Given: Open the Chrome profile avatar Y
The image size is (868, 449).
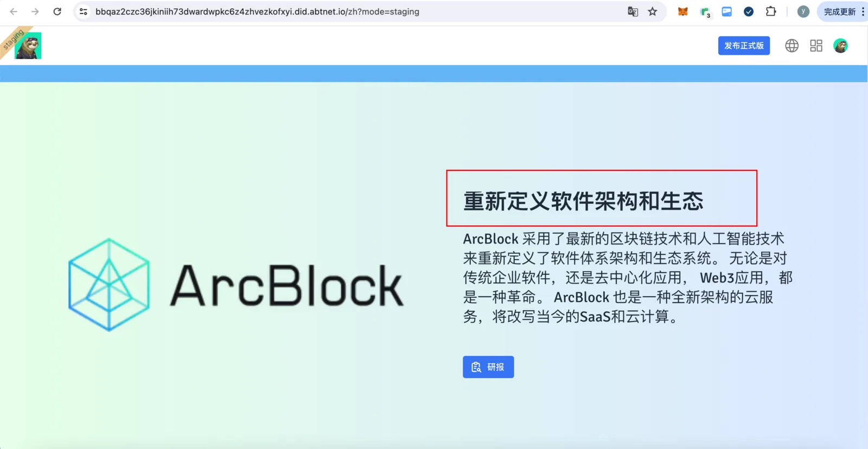Looking at the screenshot, I should [803, 11].
